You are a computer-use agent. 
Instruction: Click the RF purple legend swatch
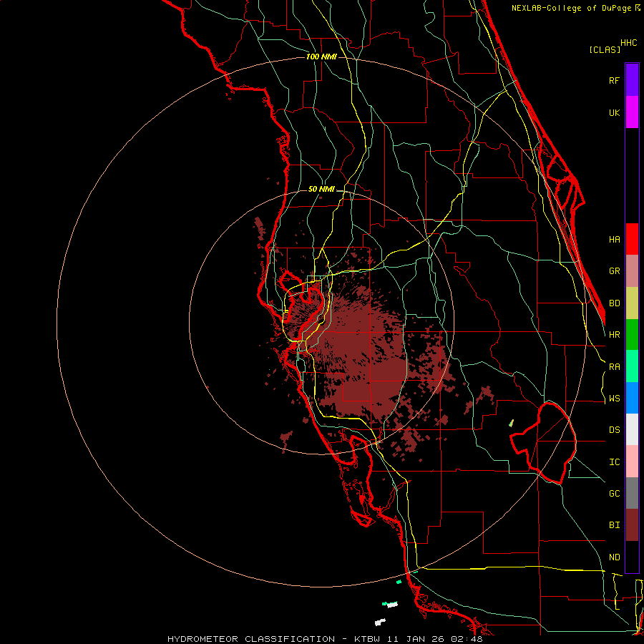coord(632,80)
